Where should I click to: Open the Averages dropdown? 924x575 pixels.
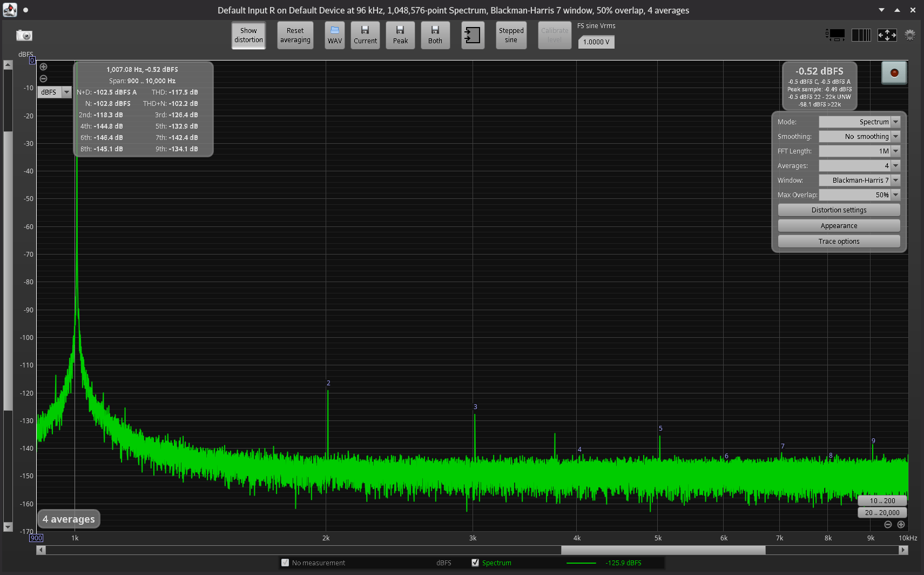tap(859, 165)
